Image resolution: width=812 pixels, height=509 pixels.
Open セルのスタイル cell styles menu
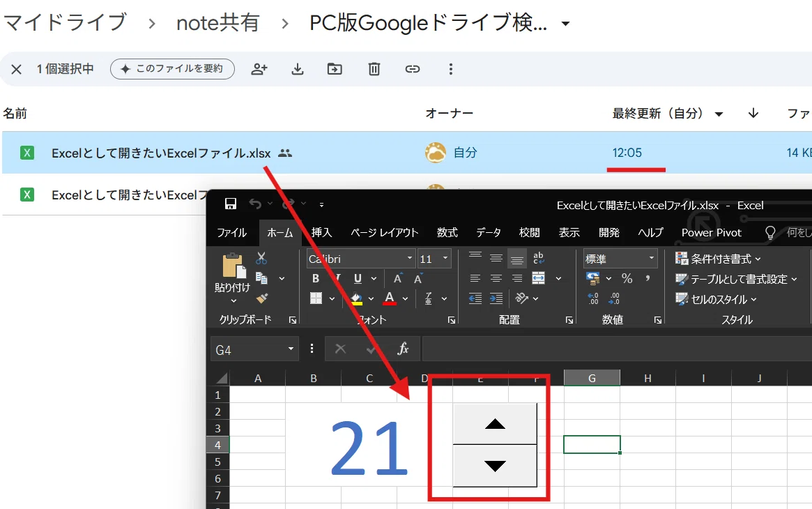717,299
